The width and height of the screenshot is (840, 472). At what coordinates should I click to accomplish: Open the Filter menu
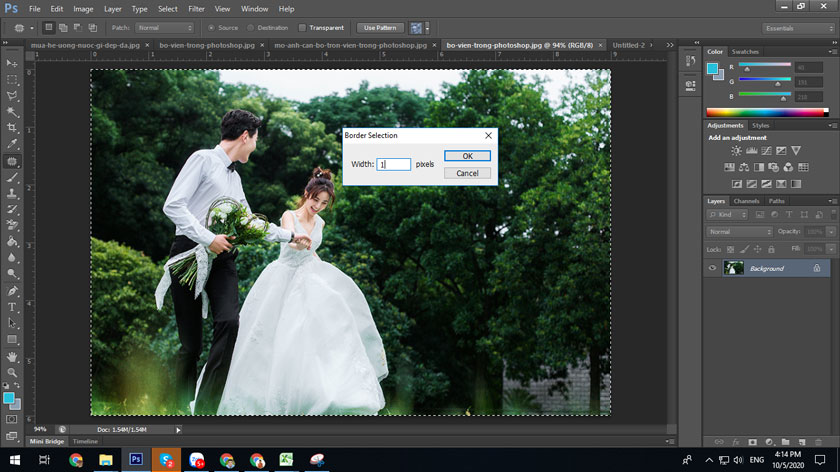pyautogui.click(x=196, y=9)
